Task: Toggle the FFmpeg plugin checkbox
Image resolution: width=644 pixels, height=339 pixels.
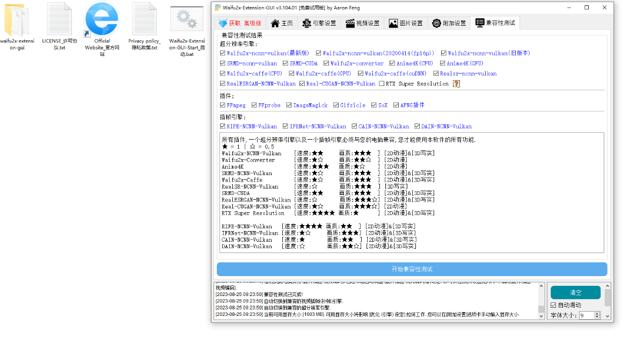Action: pyautogui.click(x=223, y=105)
